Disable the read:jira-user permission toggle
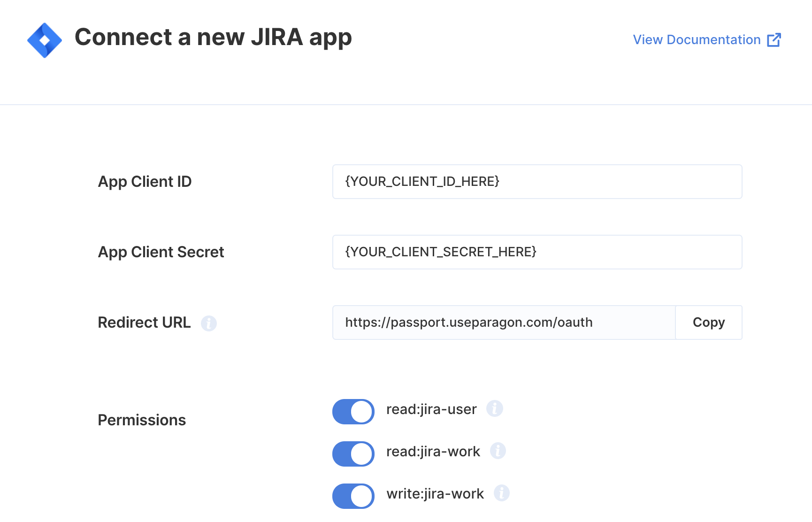The image size is (812, 522). pos(353,412)
